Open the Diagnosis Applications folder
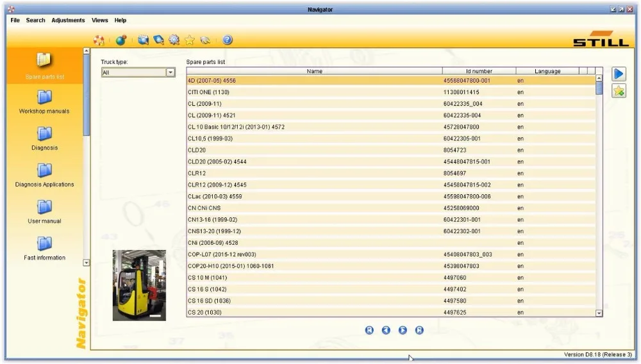The height and width of the screenshot is (364, 641). (x=44, y=176)
